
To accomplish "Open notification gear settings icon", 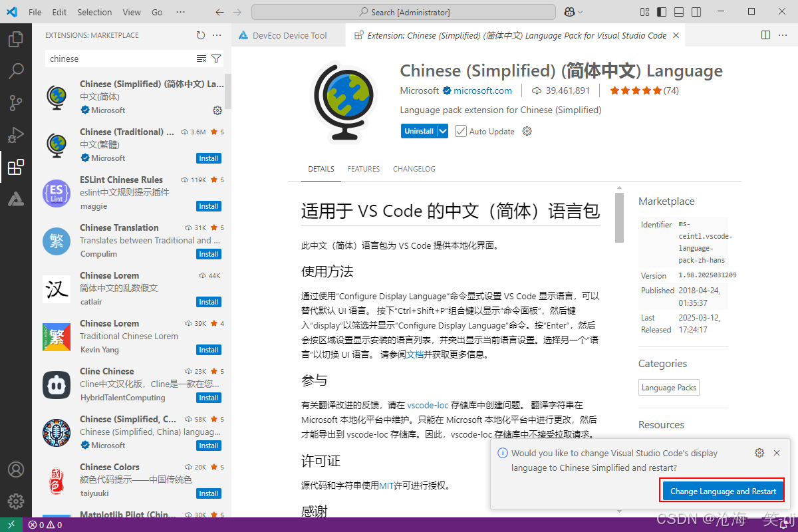I will (759, 453).
